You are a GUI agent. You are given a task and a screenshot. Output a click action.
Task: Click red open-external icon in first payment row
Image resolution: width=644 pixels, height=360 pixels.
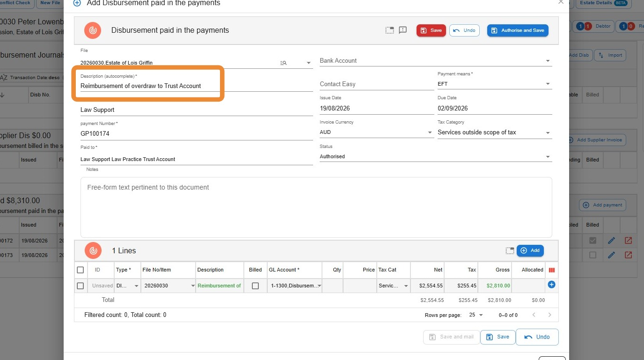[628, 241]
